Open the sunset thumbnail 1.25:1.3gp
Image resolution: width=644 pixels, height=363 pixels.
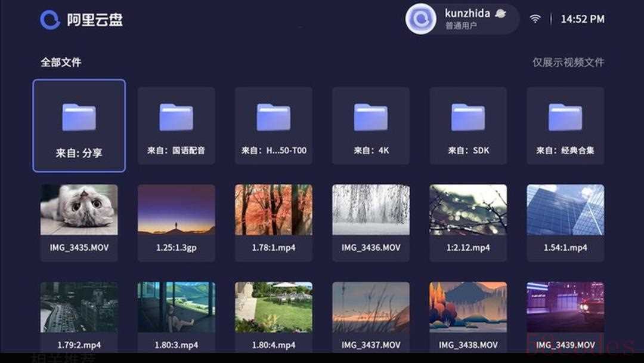tap(176, 210)
